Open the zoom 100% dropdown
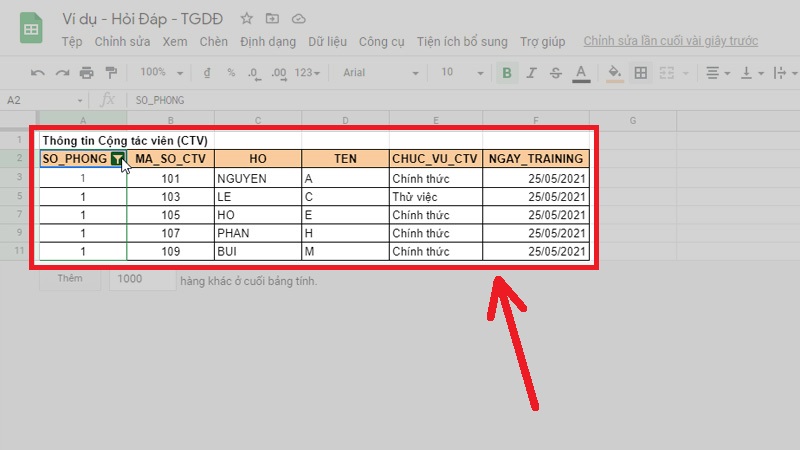800x450 pixels. 159,72
